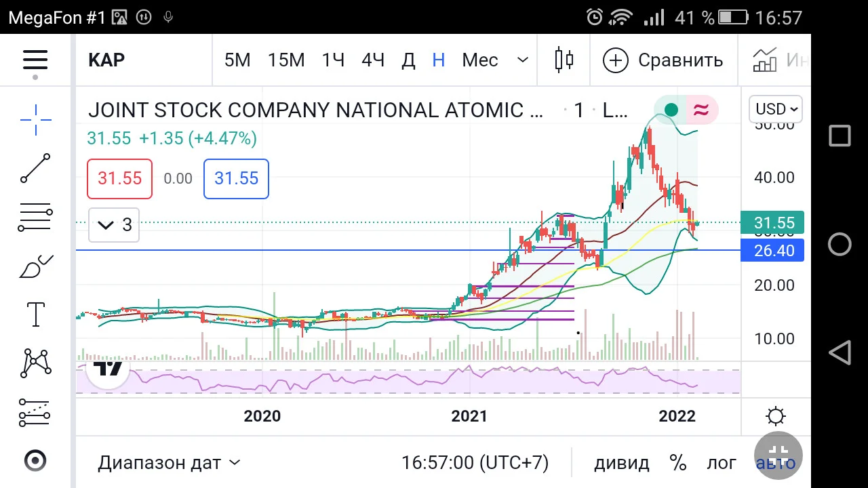Screen dimensions: 868x488
Task: Toggle percent scale mode
Action: 678,463
